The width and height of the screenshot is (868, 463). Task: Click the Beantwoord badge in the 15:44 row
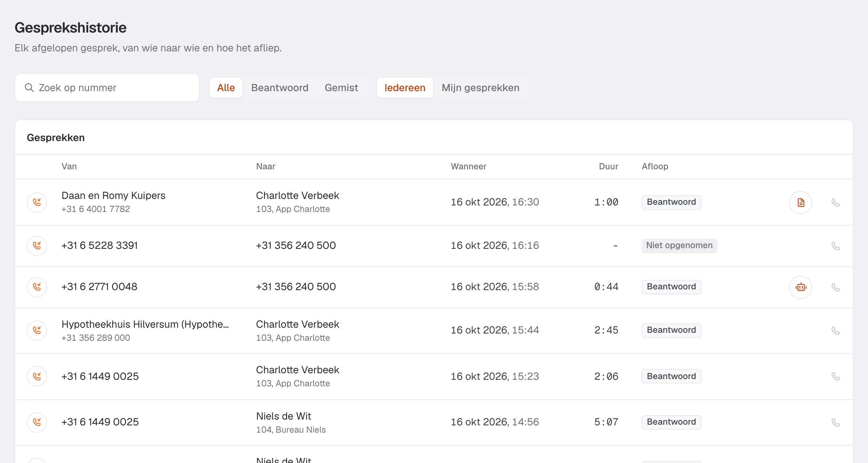(671, 330)
